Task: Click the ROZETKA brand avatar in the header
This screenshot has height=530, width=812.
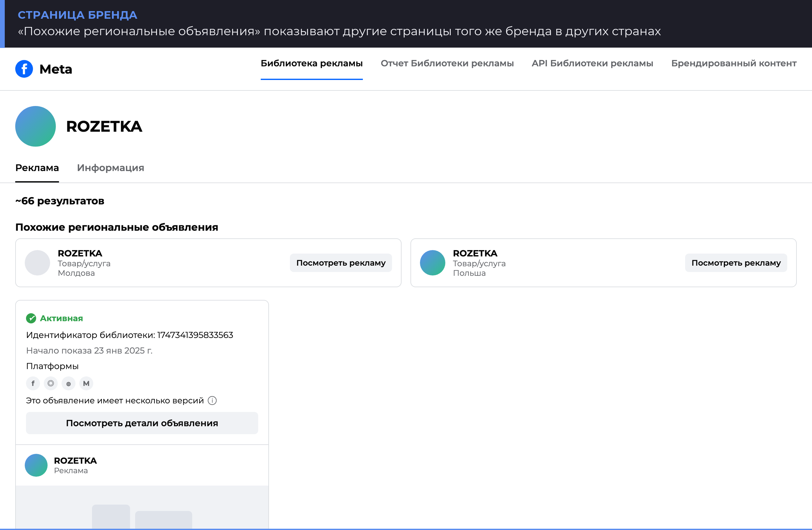Action: [36, 126]
